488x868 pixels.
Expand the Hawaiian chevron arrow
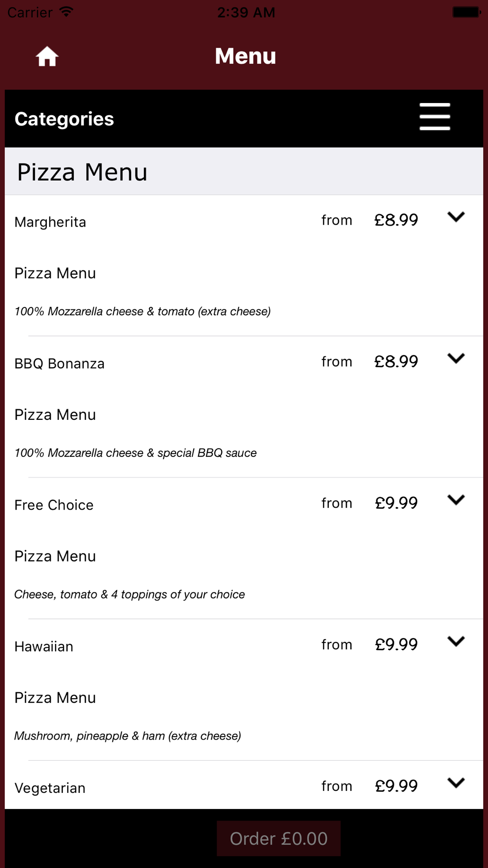click(456, 641)
